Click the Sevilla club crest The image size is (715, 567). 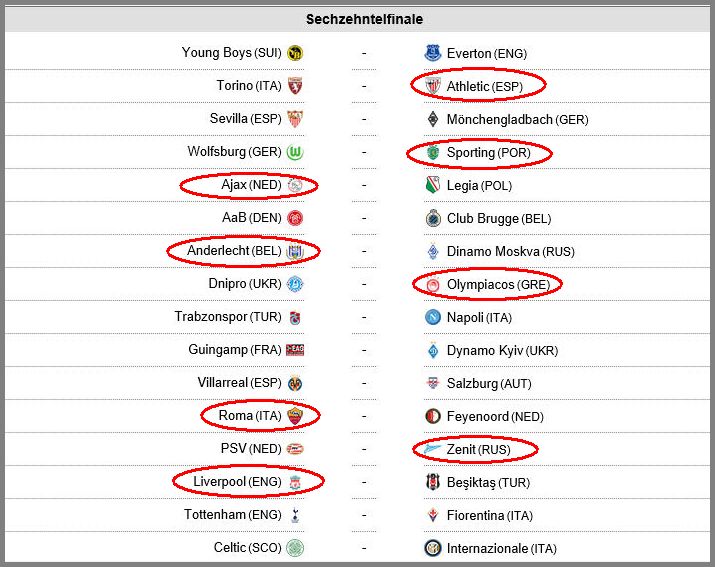coord(295,119)
